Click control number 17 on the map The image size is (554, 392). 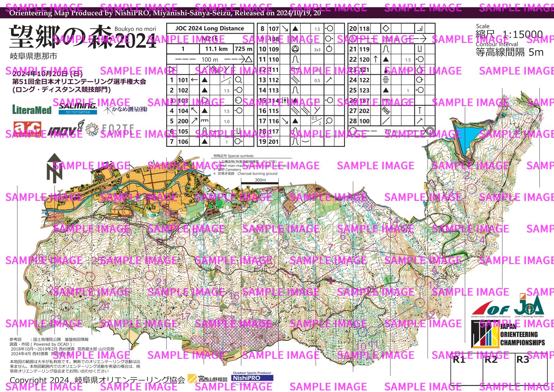(185, 317)
